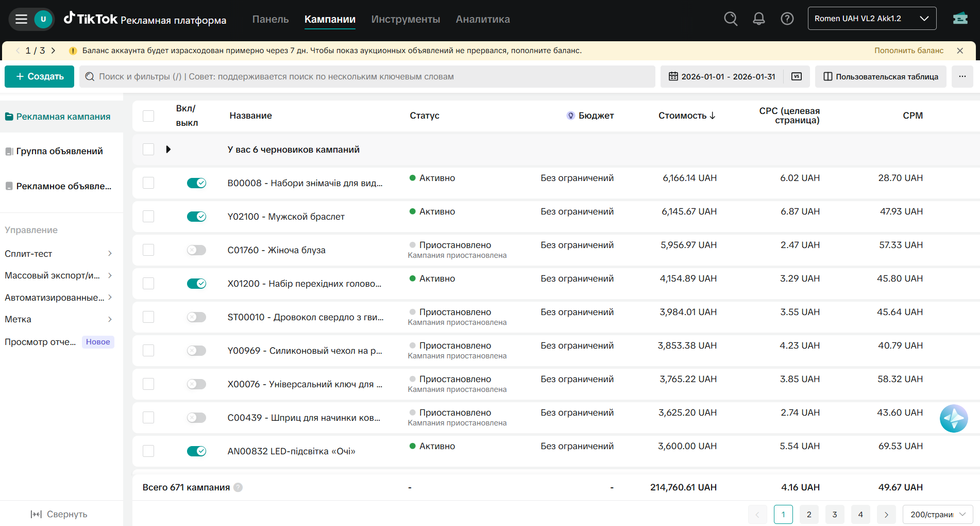Switch to the Аналитика tab
Image resolution: width=980 pixels, height=526 pixels.
click(x=483, y=19)
